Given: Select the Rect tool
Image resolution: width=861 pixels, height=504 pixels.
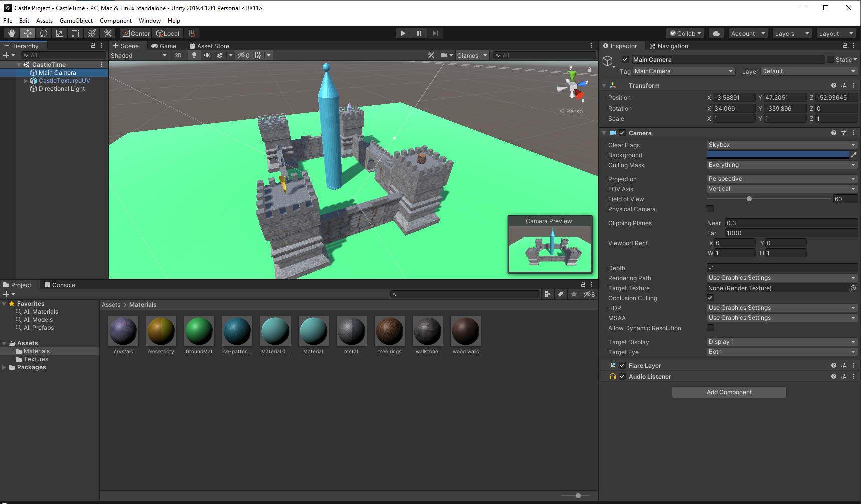Looking at the screenshot, I should point(76,33).
